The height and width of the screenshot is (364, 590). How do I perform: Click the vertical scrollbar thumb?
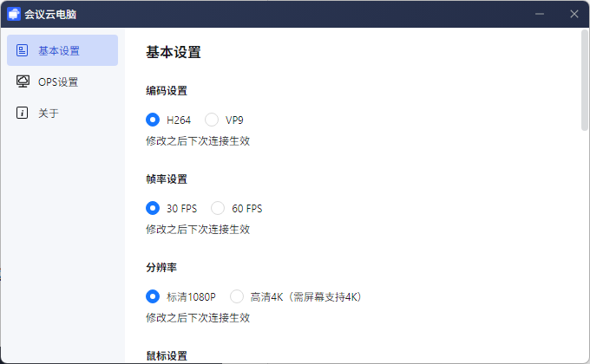pyautogui.click(x=585, y=82)
